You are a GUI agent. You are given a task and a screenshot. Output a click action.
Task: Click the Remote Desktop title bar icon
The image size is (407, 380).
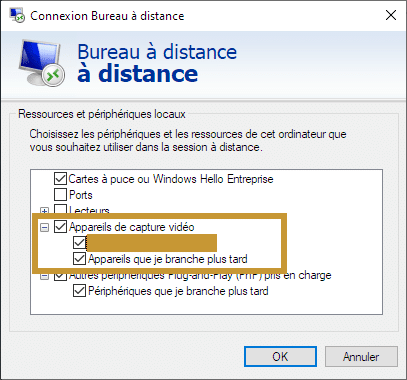[17, 15]
